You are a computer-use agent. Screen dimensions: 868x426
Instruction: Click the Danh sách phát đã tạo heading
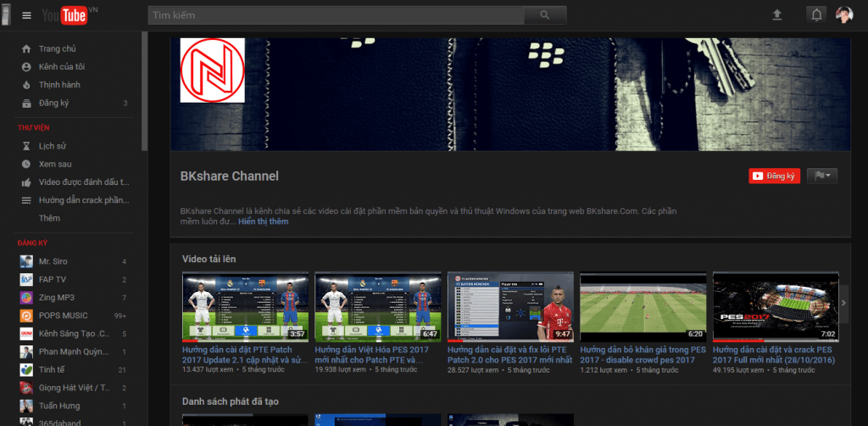point(231,401)
